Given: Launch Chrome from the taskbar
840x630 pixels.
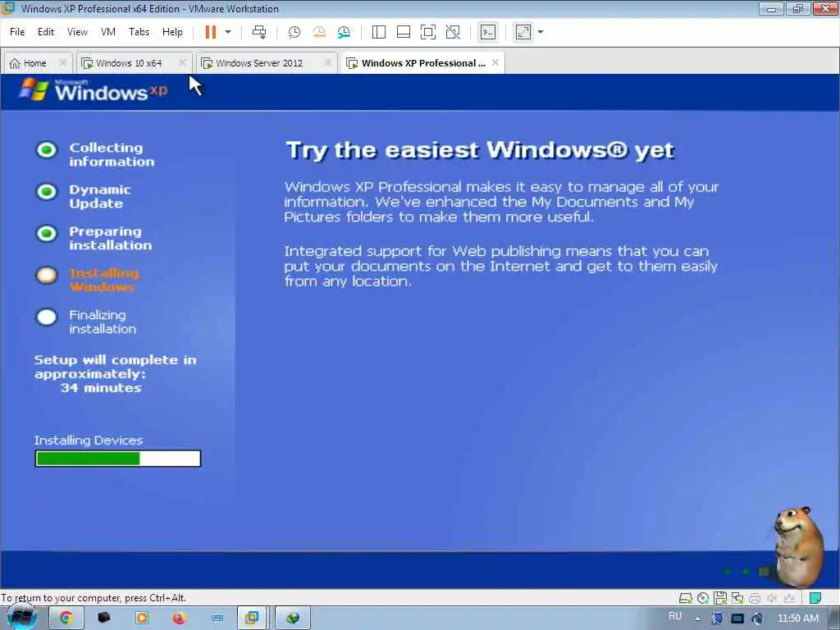Looking at the screenshot, I should pos(66,619).
